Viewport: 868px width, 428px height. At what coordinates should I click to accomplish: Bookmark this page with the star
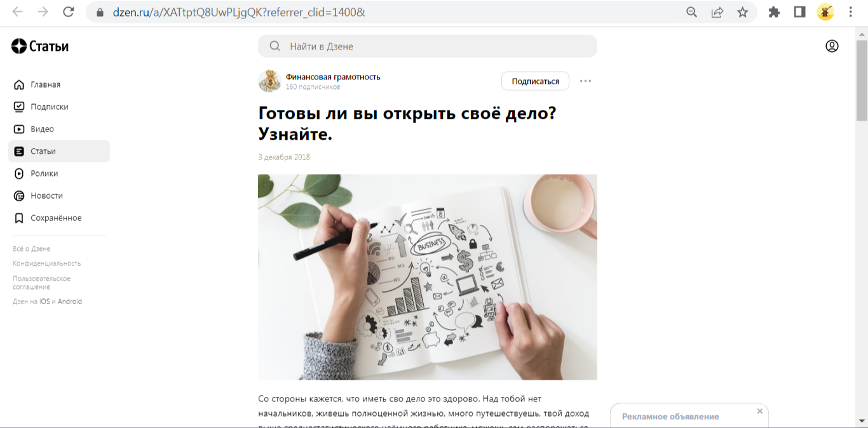pyautogui.click(x=742, y=12)
